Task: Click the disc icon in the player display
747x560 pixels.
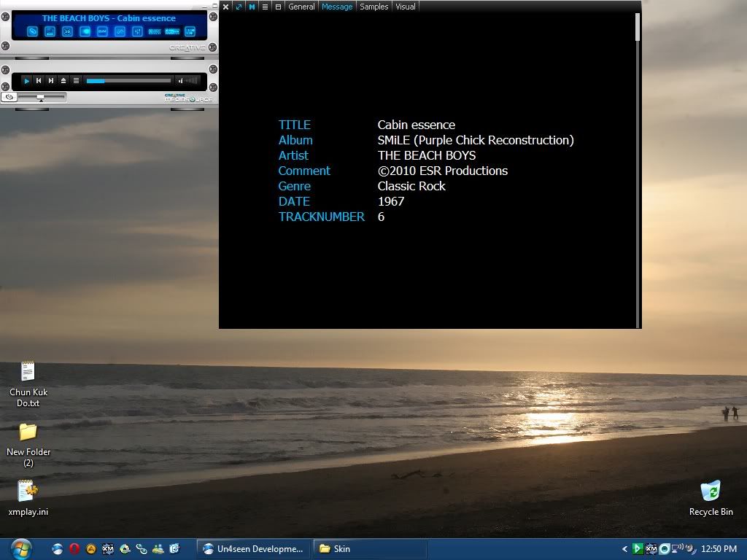Action: (x=32, y=32)
